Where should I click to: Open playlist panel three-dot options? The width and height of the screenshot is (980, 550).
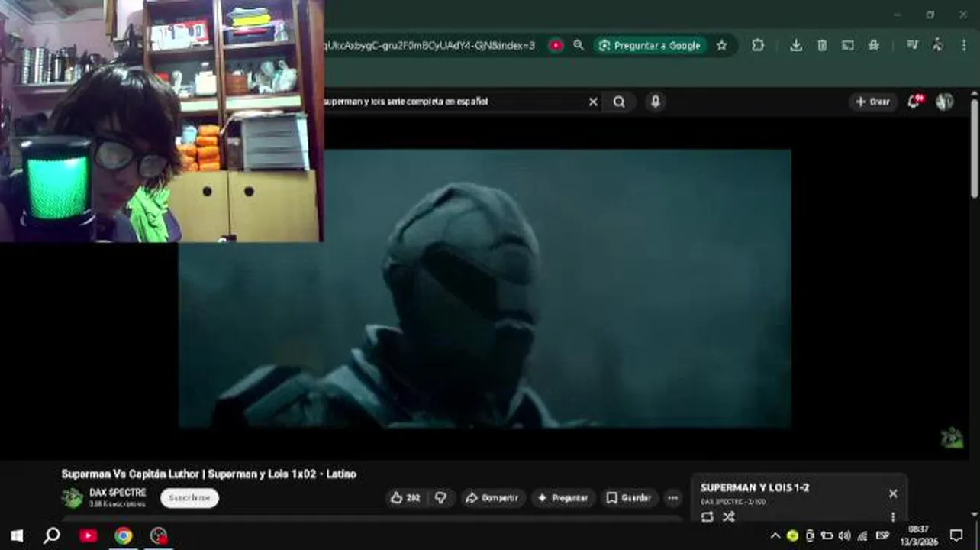(893, 517)
